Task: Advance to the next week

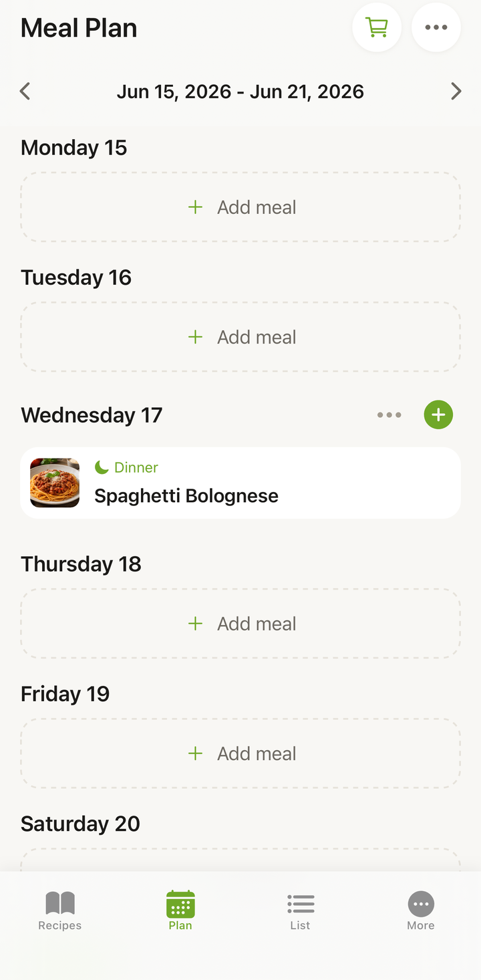Action: [456, 91]
